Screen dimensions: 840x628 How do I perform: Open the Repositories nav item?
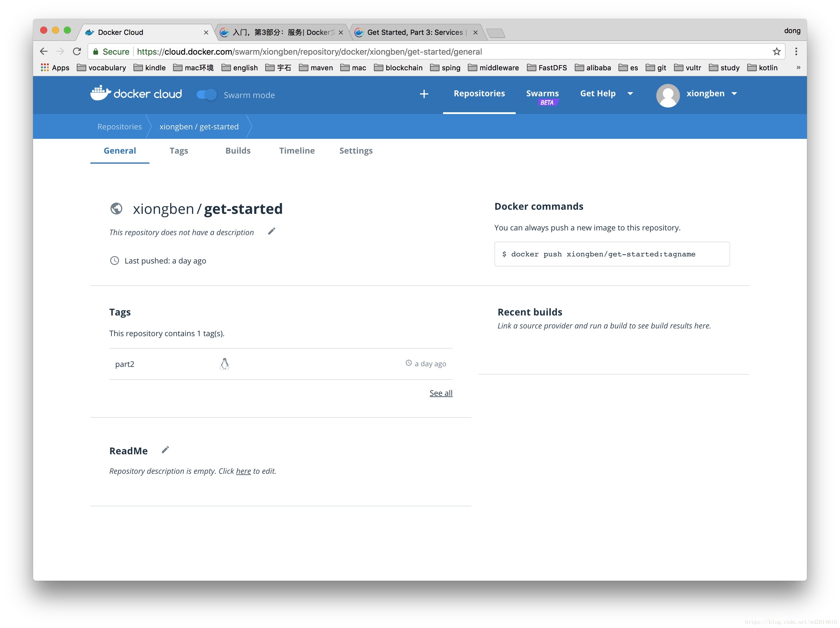click(479, 93)
